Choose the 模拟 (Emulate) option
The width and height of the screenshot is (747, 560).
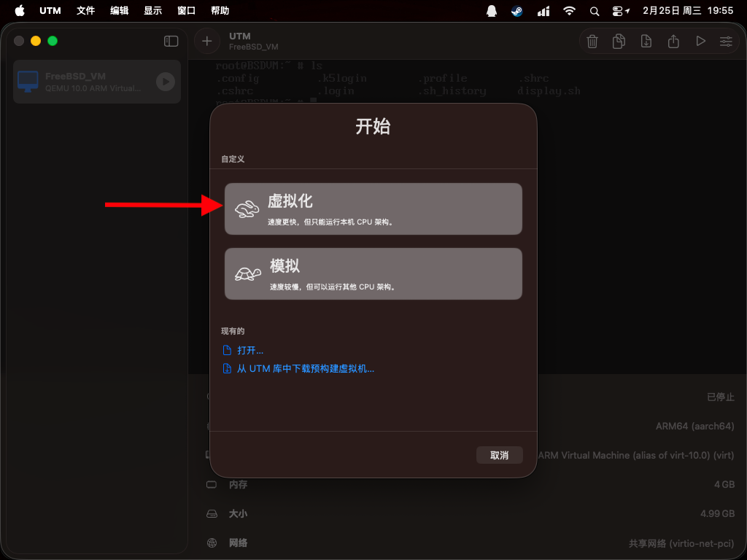(x=373, y=274)
